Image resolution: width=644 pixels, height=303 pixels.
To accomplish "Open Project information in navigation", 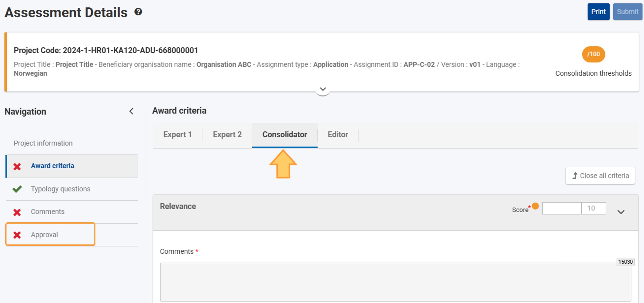I will (x=43, y=143).
